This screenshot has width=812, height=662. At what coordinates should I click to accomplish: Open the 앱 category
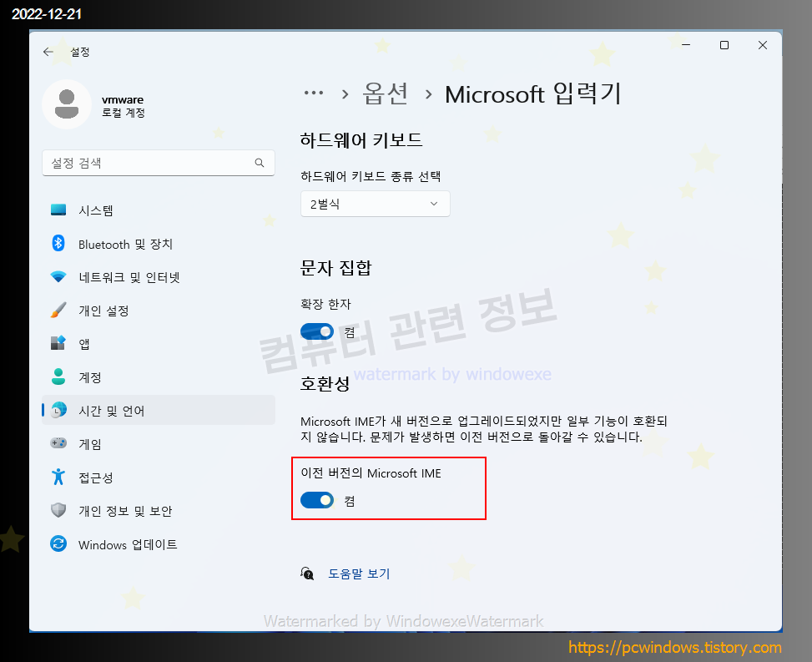coord(159,344)
